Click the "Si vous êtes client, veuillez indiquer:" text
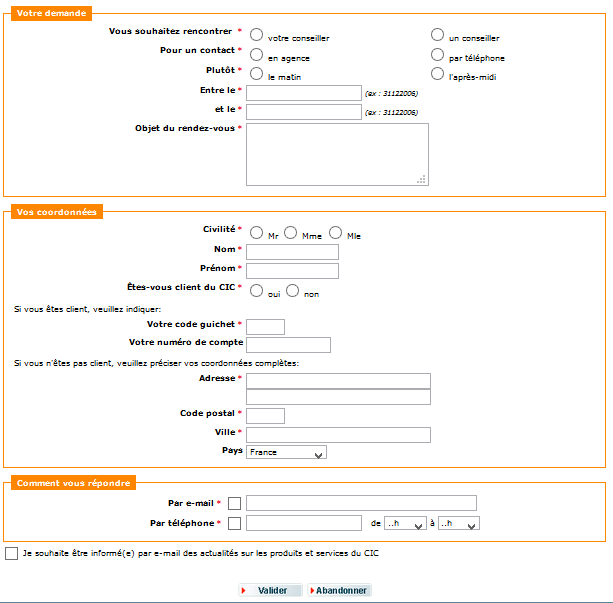Viewport: 613px width, 603px height. (x=88, y=309)
